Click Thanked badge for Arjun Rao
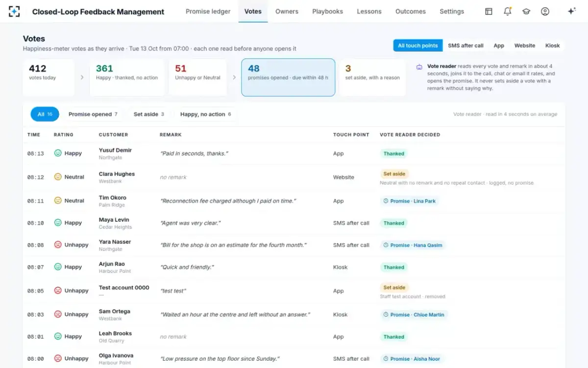The width and height of the screenshot is (588, 368). click(394, 267)
